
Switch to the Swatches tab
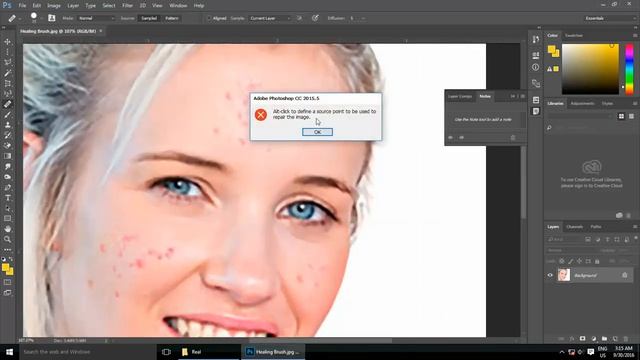(x=573, y=36)
